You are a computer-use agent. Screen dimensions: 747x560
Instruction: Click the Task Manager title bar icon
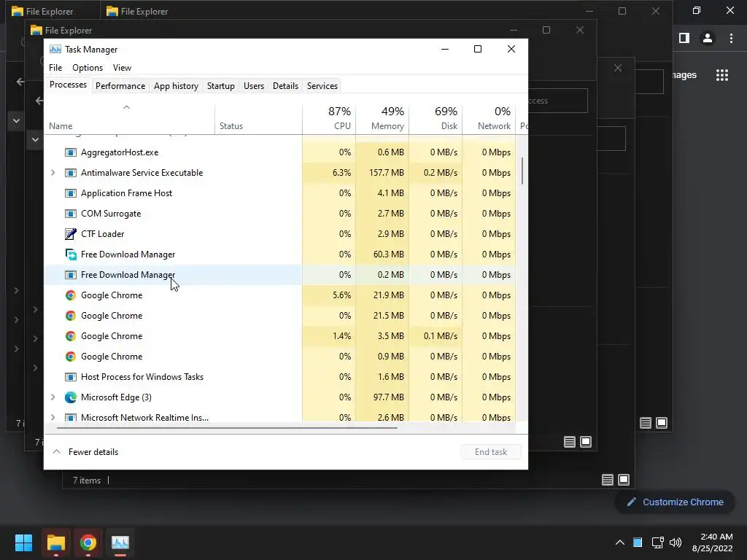pyautogui.click(x=55, y=49)
